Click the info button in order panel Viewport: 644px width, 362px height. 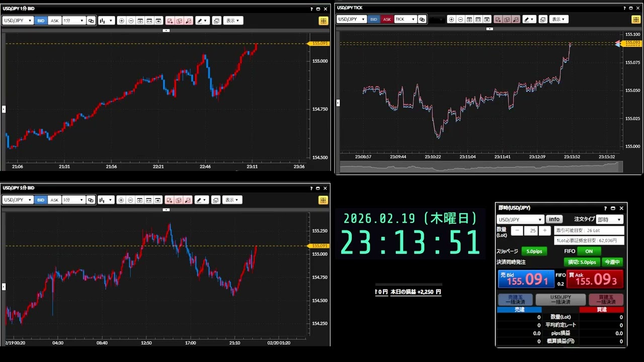[x=554, y=219]
